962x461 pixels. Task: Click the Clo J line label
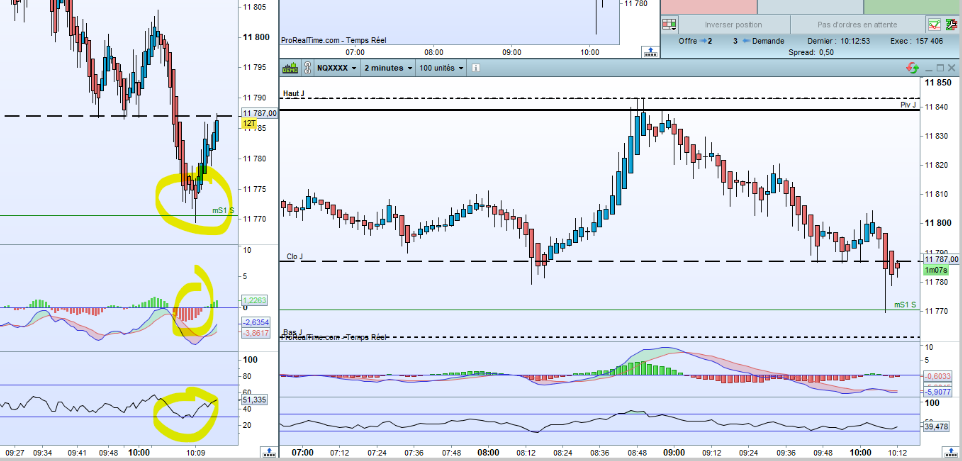click(x=294, y=256)
